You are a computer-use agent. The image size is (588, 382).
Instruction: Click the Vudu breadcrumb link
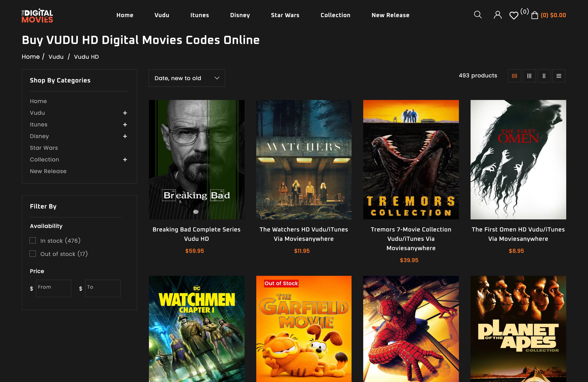[56, 57]
